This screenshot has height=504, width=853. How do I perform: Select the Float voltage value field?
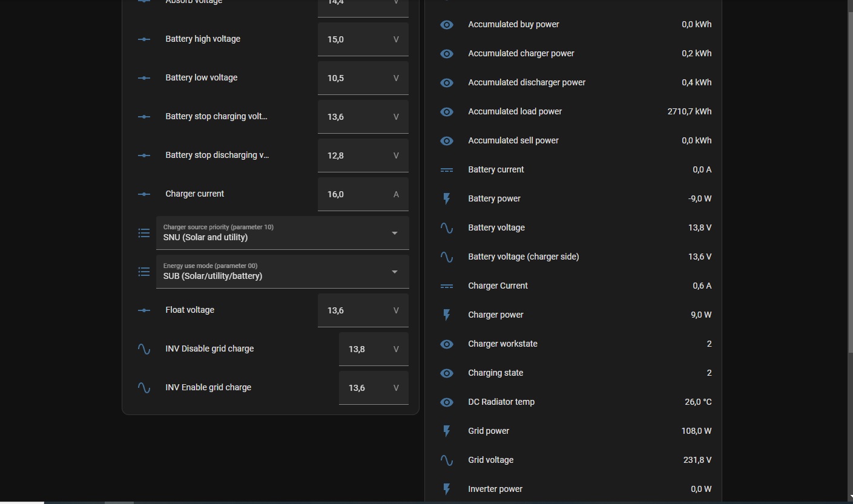click(x=356, y=310)
